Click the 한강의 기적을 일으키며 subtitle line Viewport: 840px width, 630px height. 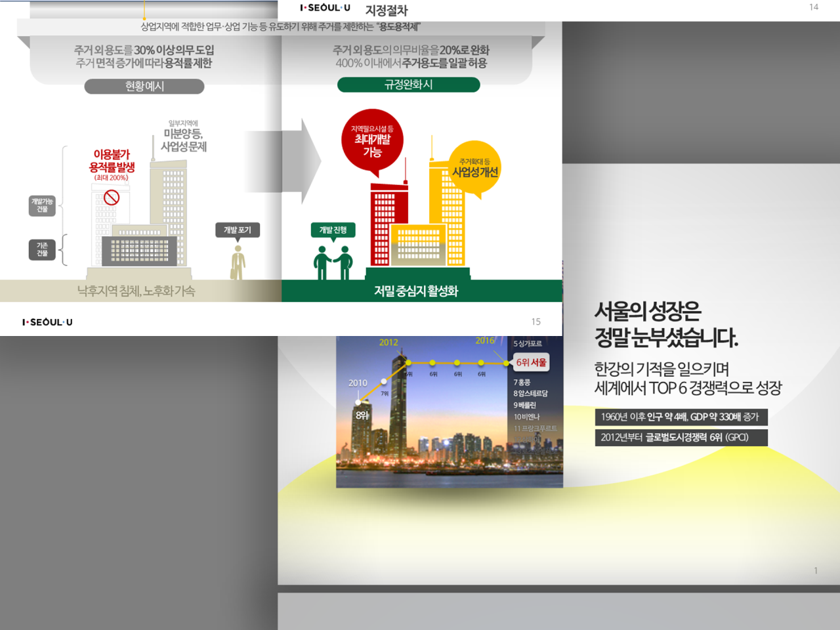661,369
